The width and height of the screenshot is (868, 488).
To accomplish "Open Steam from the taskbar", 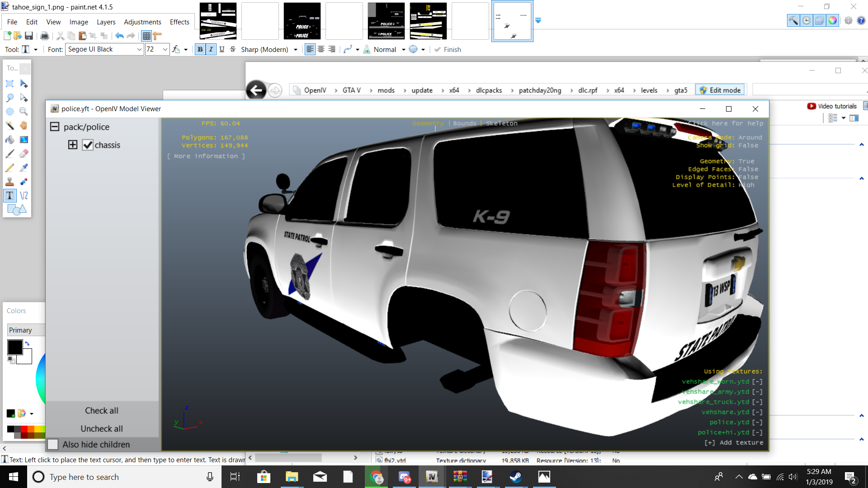I will click(x=515, y=477).
